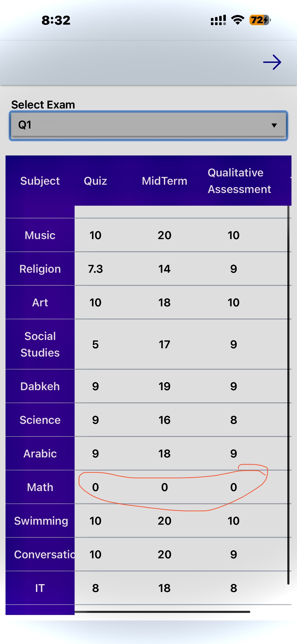Tap the battery indicator icon

(x=260, y=20)
